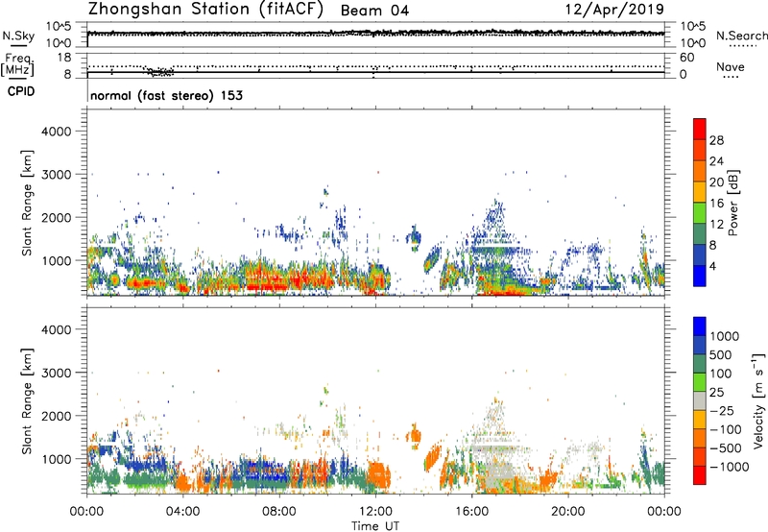The height and width of the screenshot is (532, 768).
Task: Click the '1000' range tick in velocity panel
Action: point(57,459)
